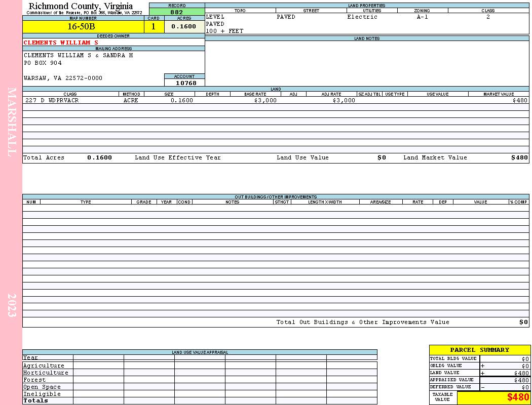
Task: Click the map number 16-50B
Action: coord(81,26)
